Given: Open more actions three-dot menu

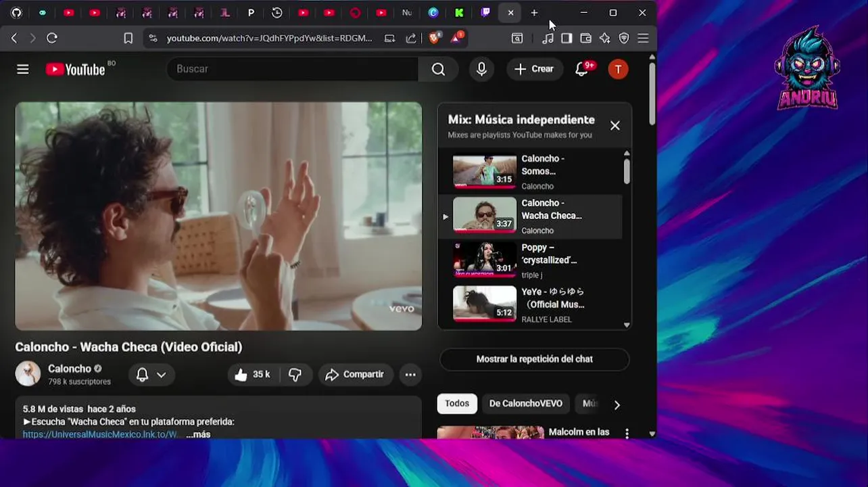Looking at the screenshot, I should [410, 375].
